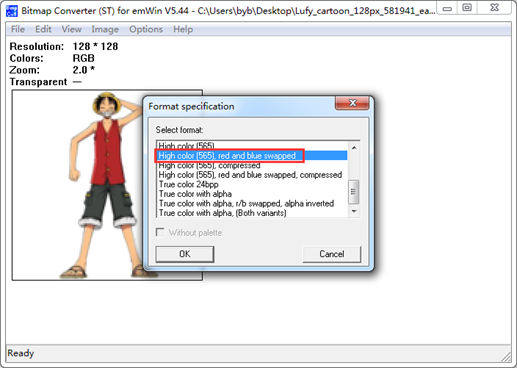This screenshot has height=368, width=517.
Task: Toggle the Without palette checkbox
Action: [x=160, y=232]
